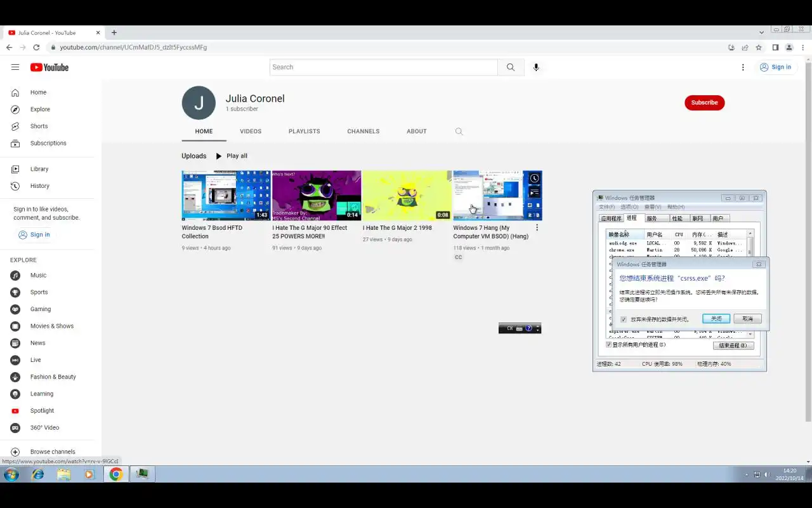Open Chrome three-dot menu
The width and height of the screenshot is (812, 508).
pyautogui.click(x=802, y=48)
